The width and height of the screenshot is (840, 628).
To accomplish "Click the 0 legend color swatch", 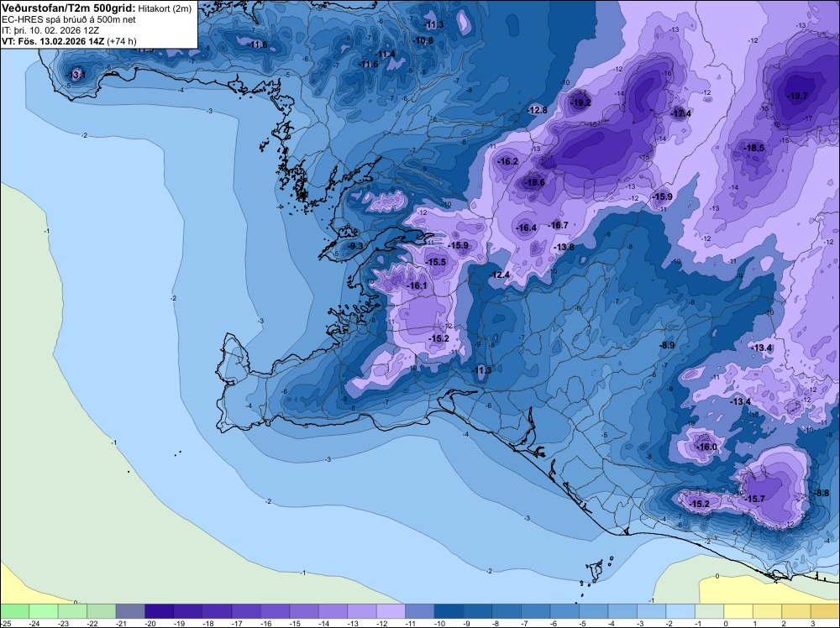I will tap(738, 611).
